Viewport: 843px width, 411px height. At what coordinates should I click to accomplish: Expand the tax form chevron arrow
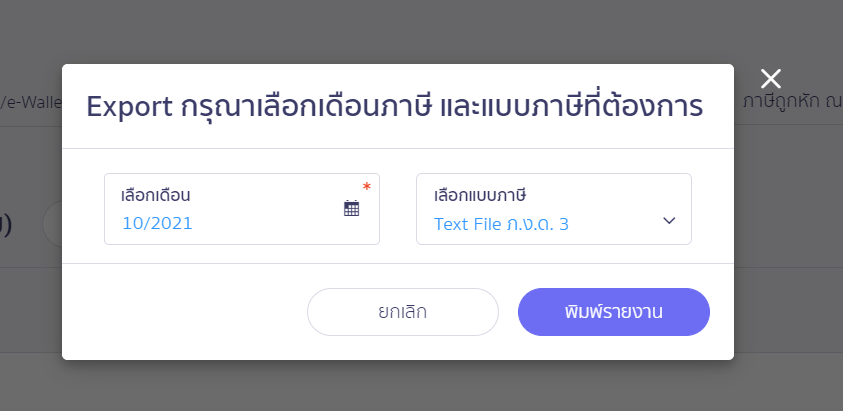(669, 221)
